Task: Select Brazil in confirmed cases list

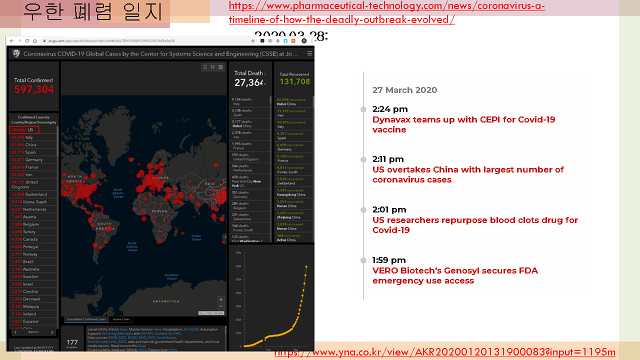Action: (33, 262)
